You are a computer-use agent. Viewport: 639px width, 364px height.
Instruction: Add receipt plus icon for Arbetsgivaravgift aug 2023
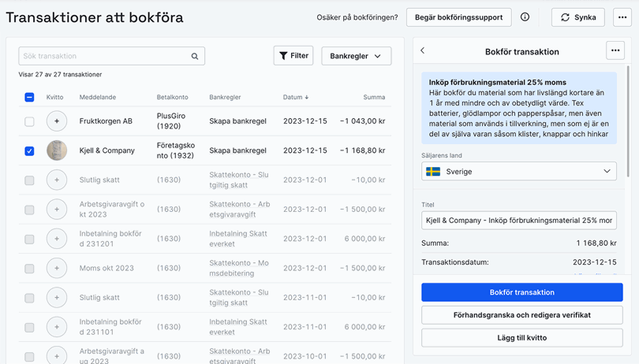[x=57, y=356]
